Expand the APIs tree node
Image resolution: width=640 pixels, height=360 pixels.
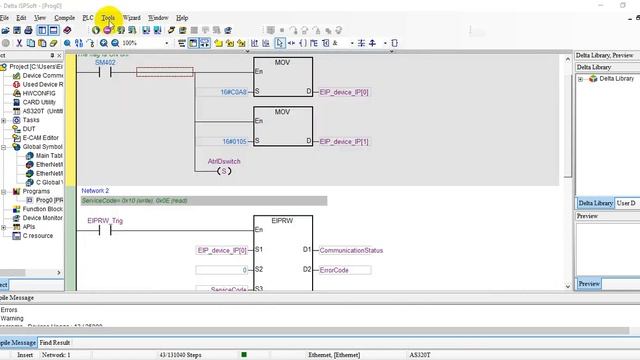4,227
